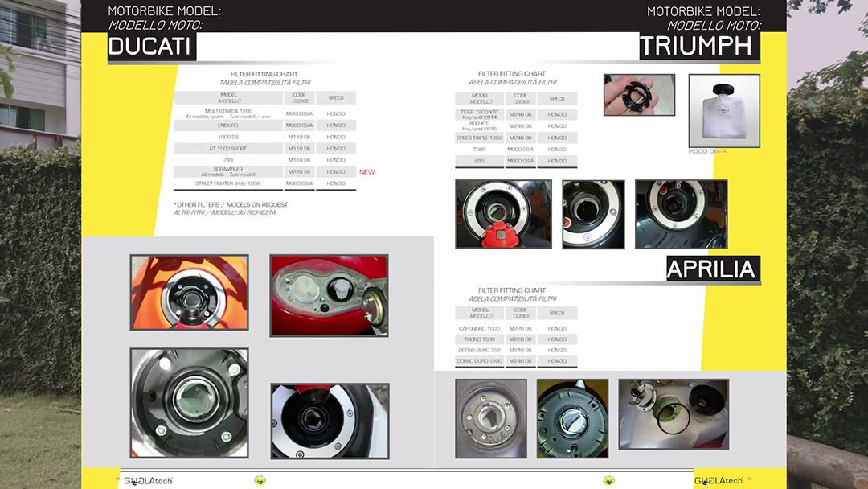Click the ALTRI FITRI / MODELLI SU RICHIESTA line

point(225,212)
